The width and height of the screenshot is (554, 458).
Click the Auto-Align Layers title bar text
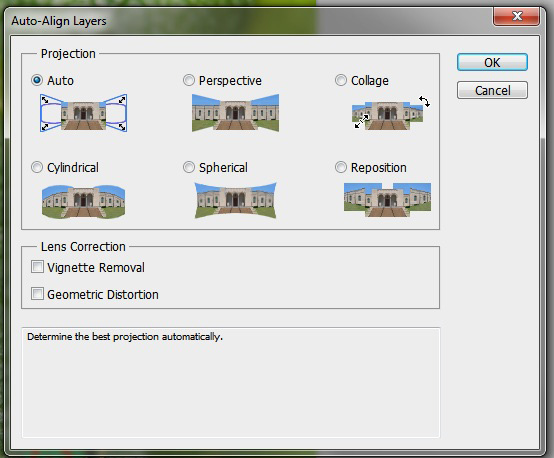coord(59,21)
